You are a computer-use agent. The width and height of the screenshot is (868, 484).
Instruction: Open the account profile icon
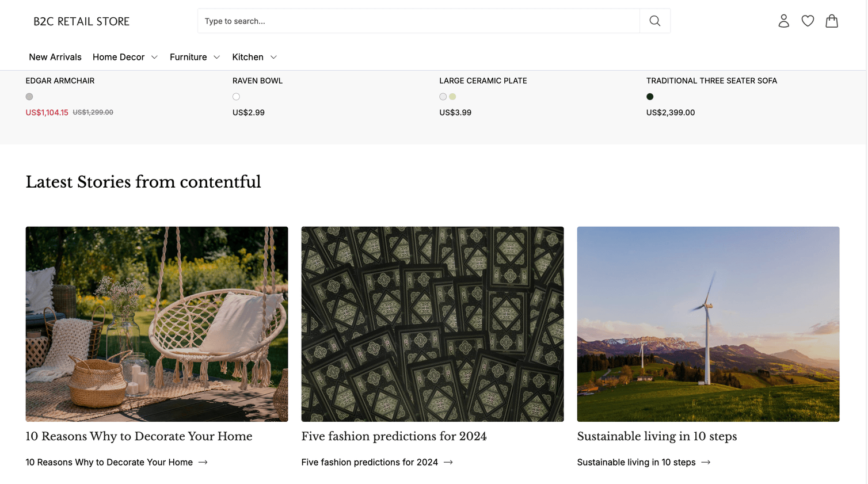(x=783, y=21)
